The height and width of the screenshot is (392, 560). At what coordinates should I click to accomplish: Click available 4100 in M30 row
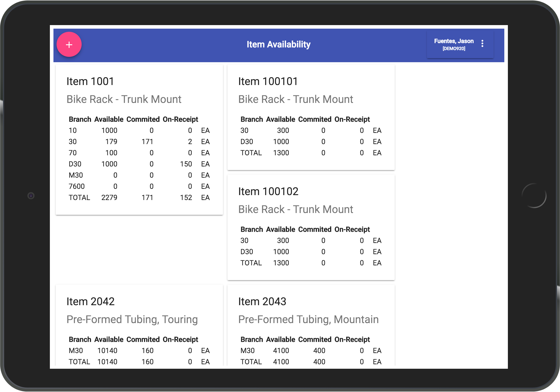(x=281, y=351)
